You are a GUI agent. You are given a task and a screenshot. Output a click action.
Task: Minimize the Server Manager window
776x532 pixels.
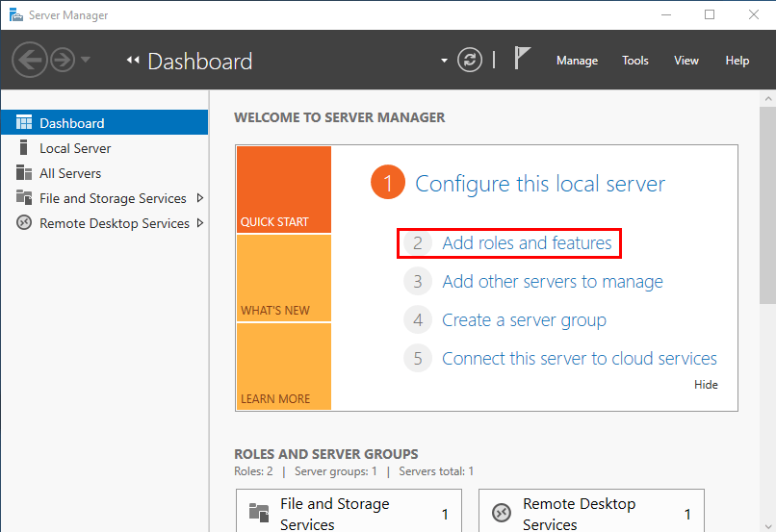666,14
